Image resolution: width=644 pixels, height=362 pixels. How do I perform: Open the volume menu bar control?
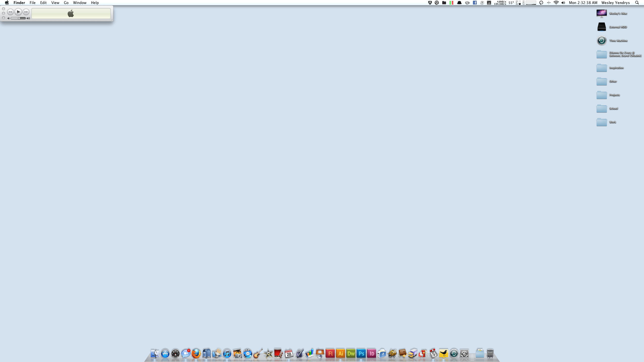[x=563, y=3]
